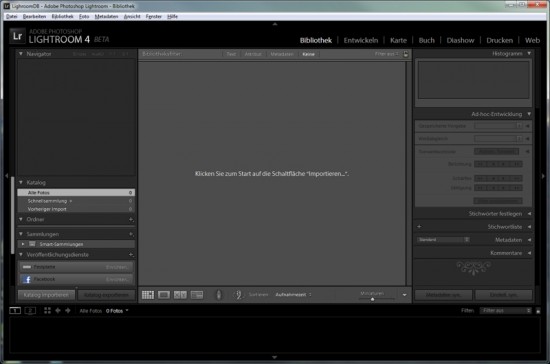Switch to Grid view icon in toolbar
550x364 pixels.
(x=148, y=295)
